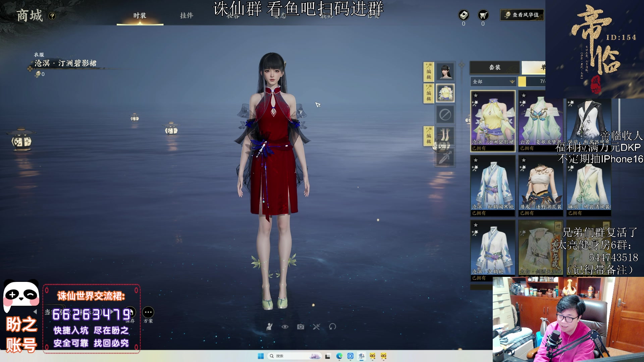
Task: Click the magic wand icon on 云若·菱歌流梦装 card
Action: click(523, 103)
